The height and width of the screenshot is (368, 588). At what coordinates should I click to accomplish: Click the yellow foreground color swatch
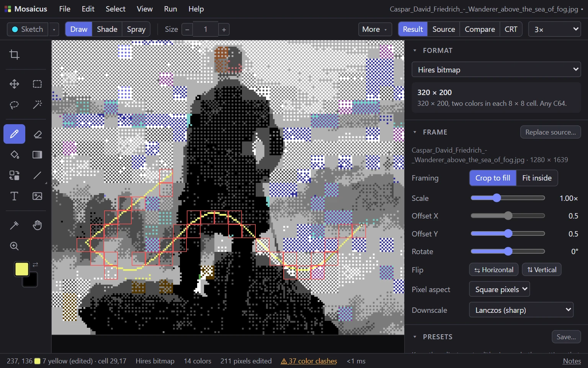(x=22, y=269)
